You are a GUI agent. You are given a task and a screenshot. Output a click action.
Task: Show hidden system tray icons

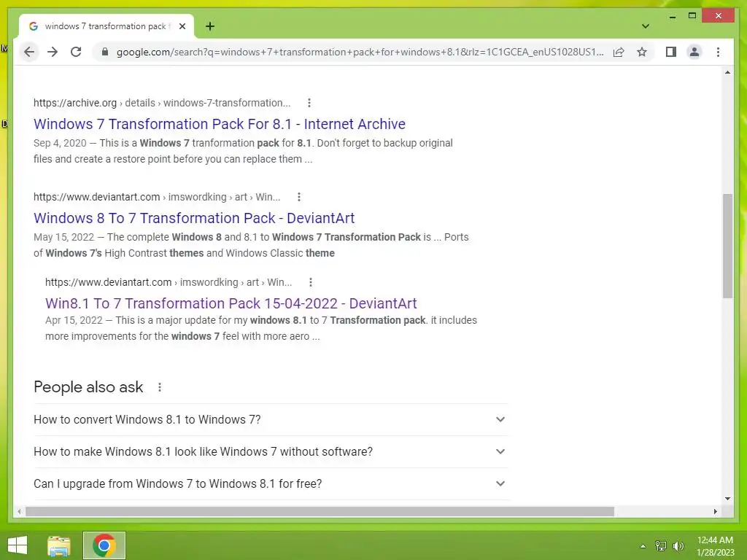pos(643,546)
